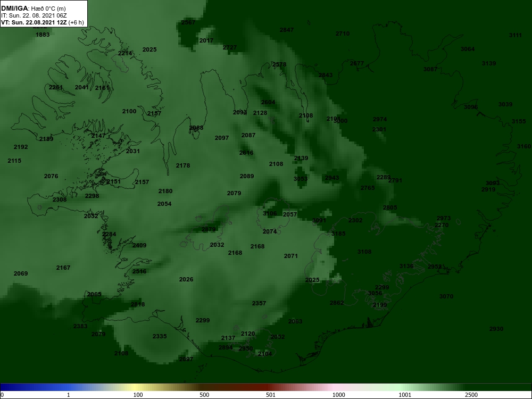Select the 2031 value label
The width and height of the screenshot is (532, 399).
(132, 151)
